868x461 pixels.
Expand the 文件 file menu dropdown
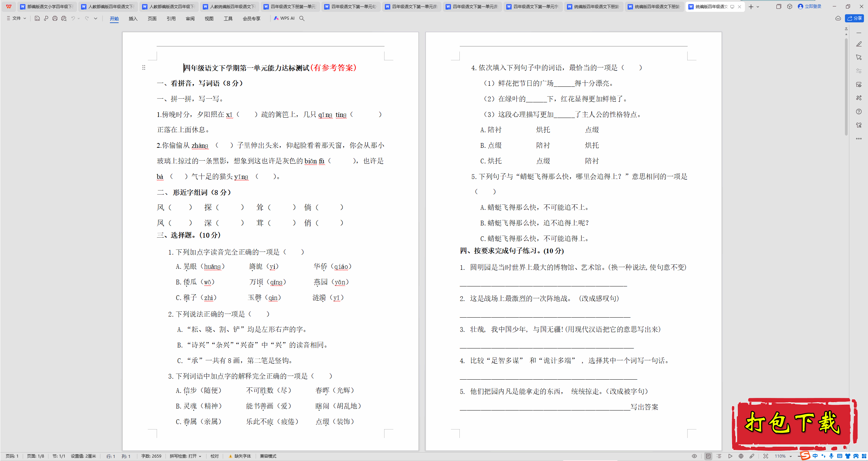pyautogui.click(x=16, y=18)
